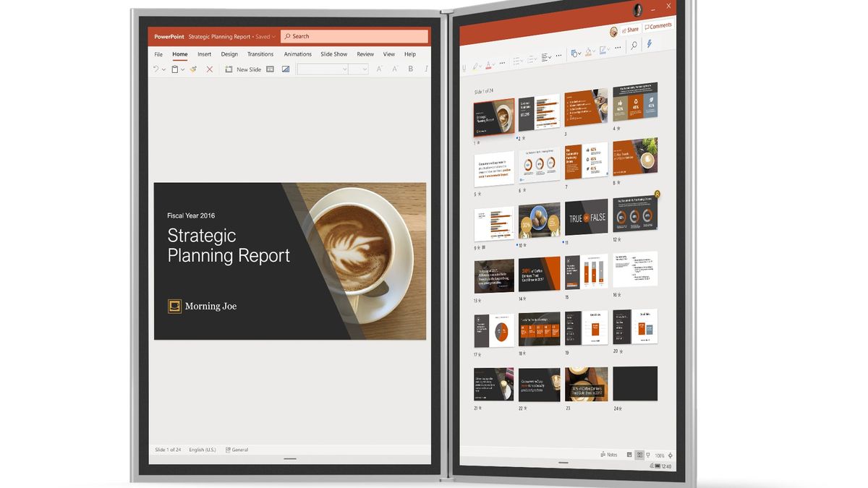
Task: Open the Transitions ribbon tab
Action: [x=260, y=53]
